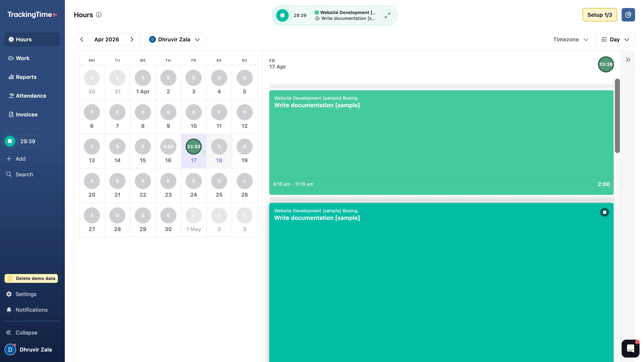The width and height of the screenshot is (644, 362).
Task: Go to next month after Apr 2026
Action: (132, 40)
